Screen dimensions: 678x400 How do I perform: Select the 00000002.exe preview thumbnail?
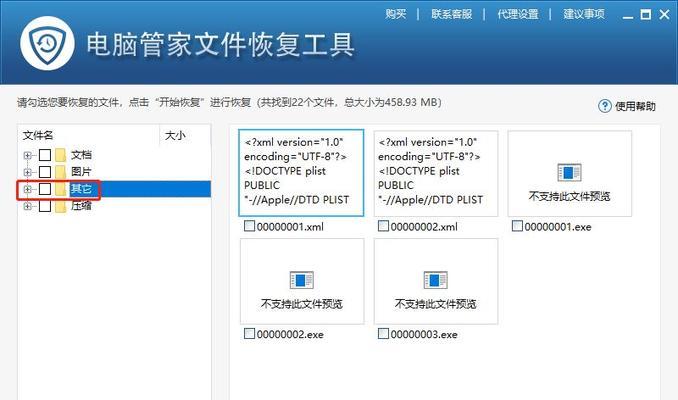(302, 281)
